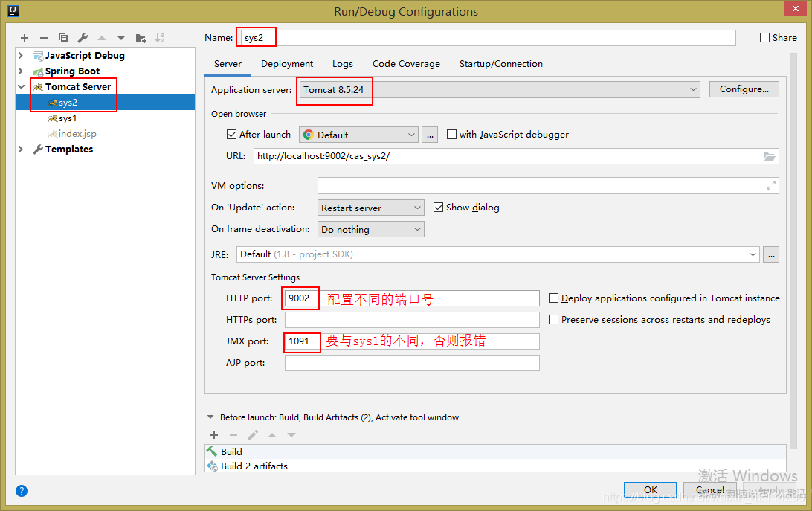The height and width of the screenshot is (511, 812).
Task: Open the On 'Update' action dropdown
Action: [371, 208]
